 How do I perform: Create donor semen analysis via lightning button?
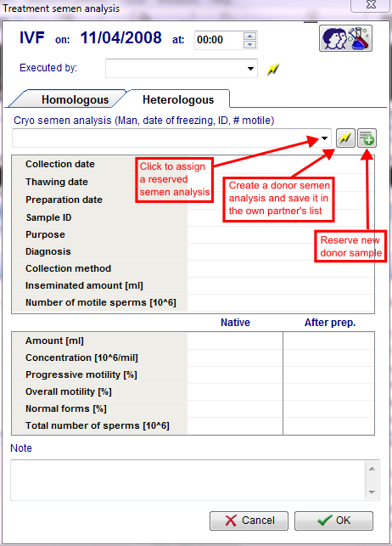(345, 138)
